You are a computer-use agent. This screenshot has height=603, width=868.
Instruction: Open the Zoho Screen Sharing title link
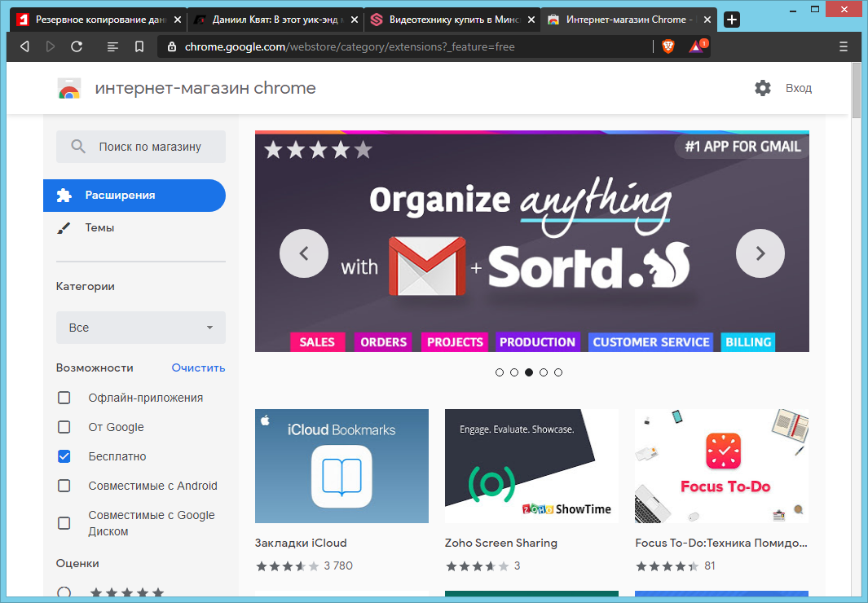[x=501, y=543]
